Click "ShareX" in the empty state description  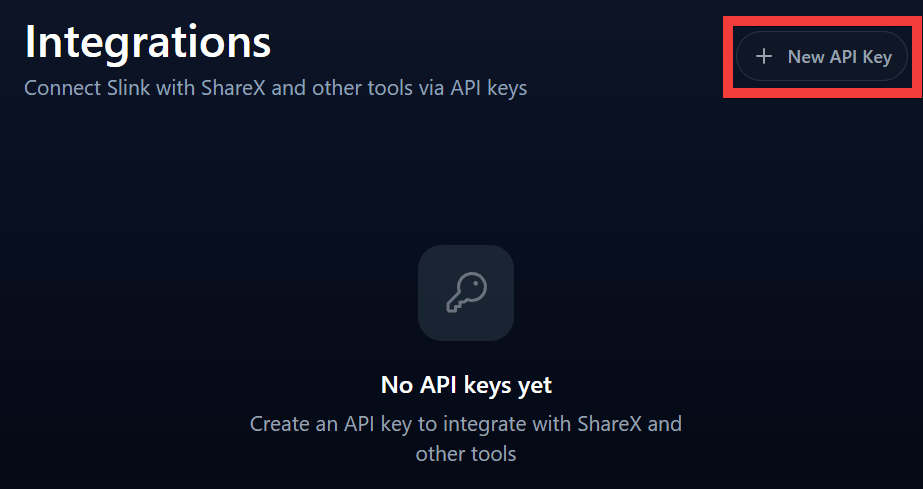(614, 423)
